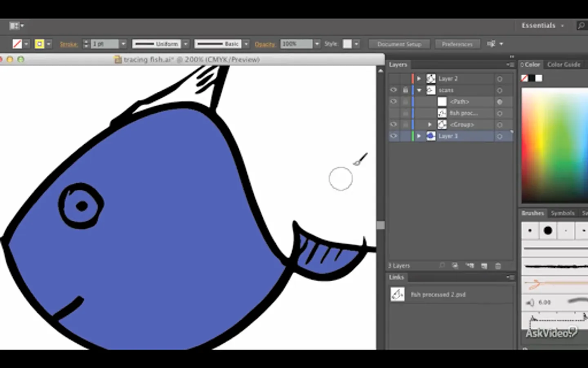Open the Essentials workspace switcher
This screenshot has width=588, height=368.
(x=543, y=25)
